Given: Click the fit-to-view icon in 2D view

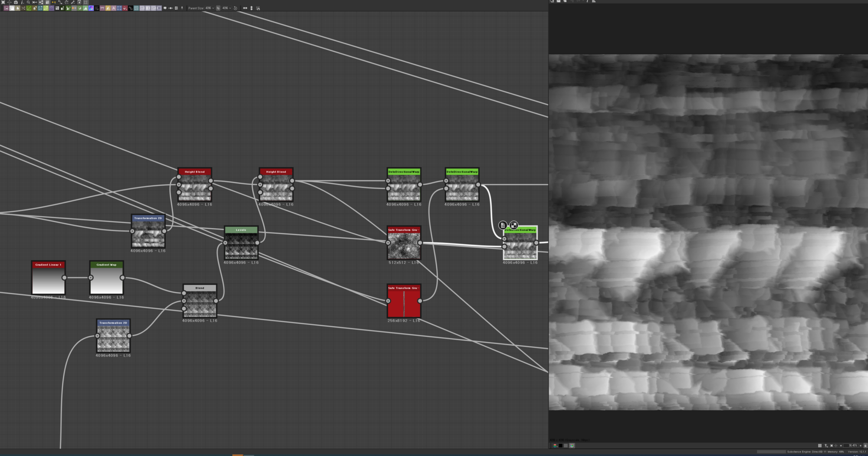Looking at the screenshot, I should pos(831,446).
